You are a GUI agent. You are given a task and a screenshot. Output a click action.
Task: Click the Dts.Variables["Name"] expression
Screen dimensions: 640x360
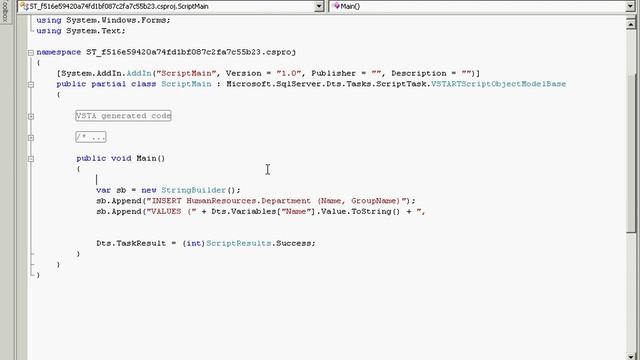(x=264, y=211)
